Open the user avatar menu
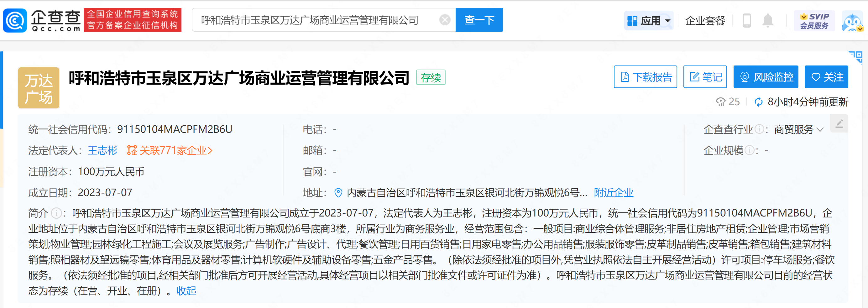The image size is (868, 308). point(853,21)
